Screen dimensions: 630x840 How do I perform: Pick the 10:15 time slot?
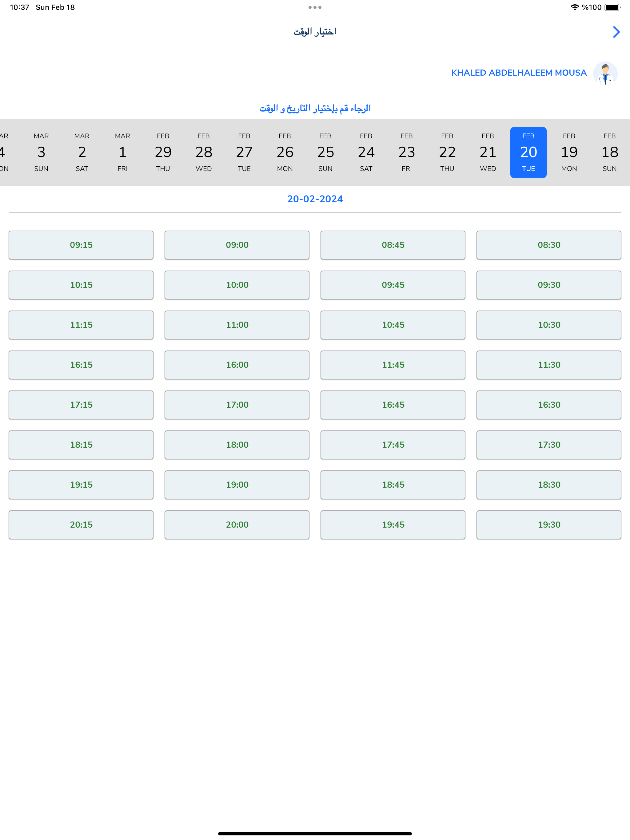click(x=81, y=285)
